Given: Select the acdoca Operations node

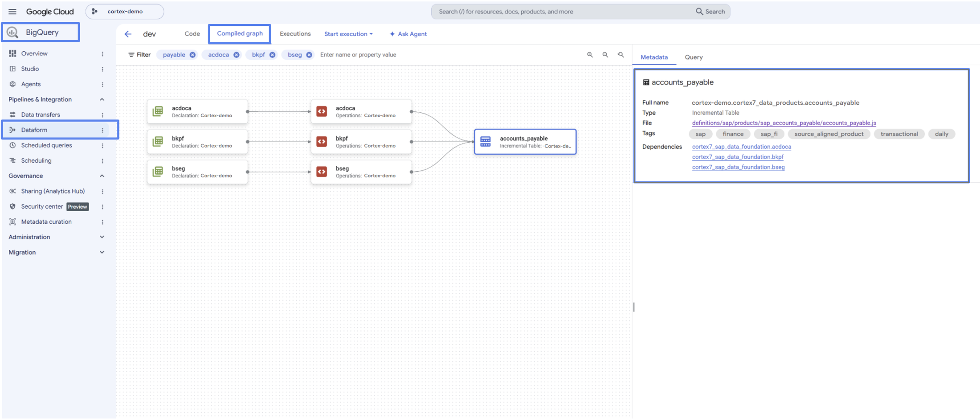Looking at the screenshot, I should [361, 111].
